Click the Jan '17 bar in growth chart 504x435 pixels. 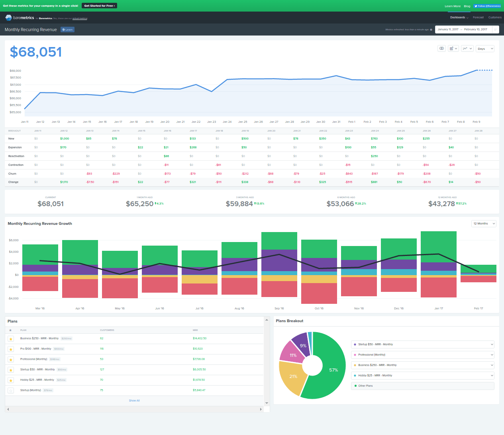(x=439, y=264)
